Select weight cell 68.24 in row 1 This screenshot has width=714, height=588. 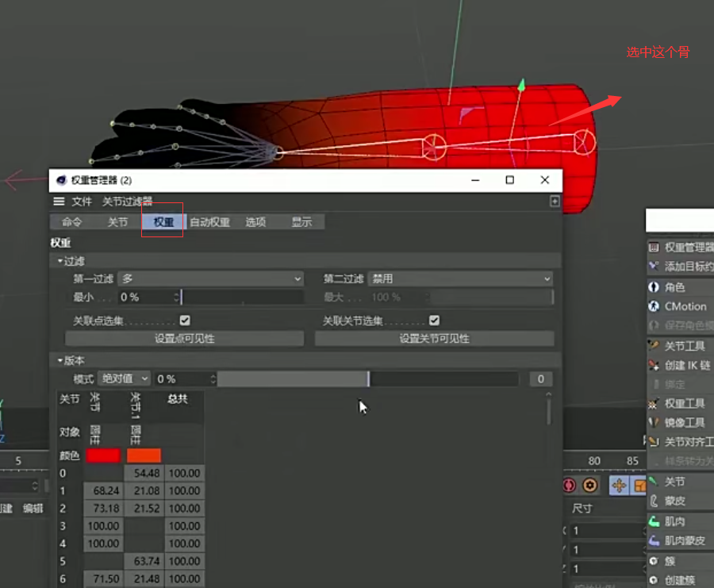point(103,490)
